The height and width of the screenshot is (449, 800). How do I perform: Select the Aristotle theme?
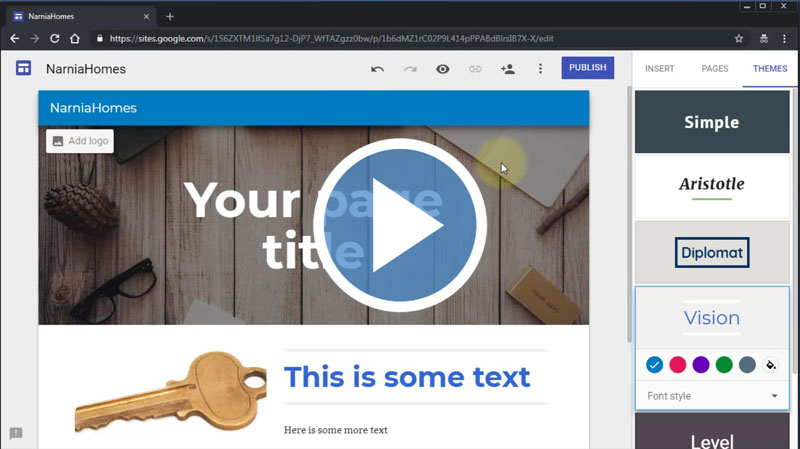tap(712, 184)
